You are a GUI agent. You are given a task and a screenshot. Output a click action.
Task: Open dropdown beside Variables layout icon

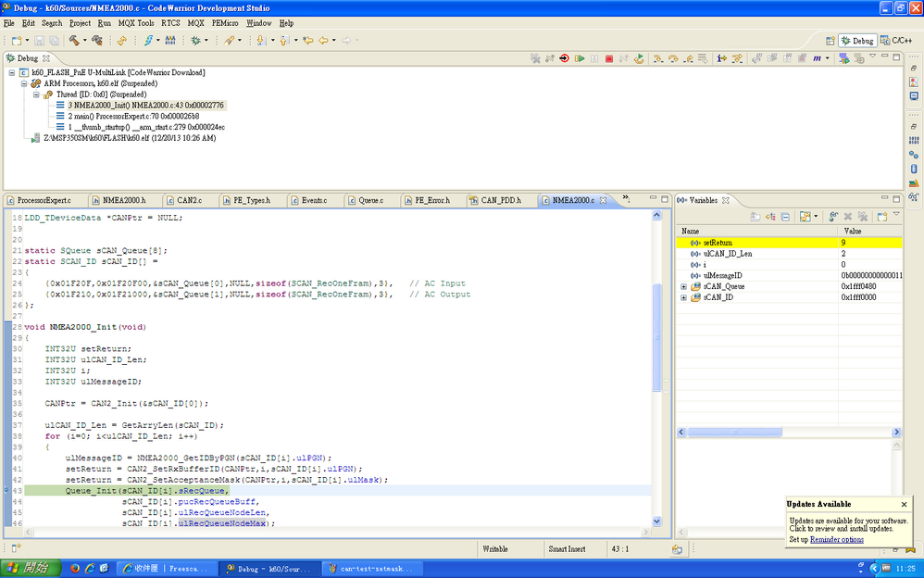click(816, 217)
